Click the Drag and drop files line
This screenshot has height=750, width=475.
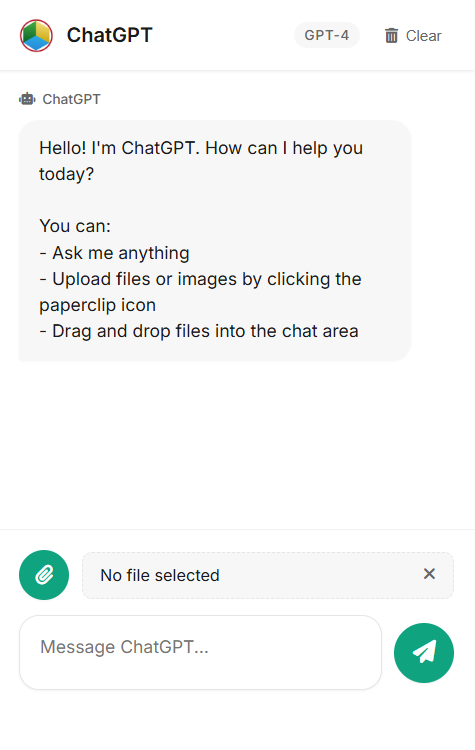(x=199, y=331)
